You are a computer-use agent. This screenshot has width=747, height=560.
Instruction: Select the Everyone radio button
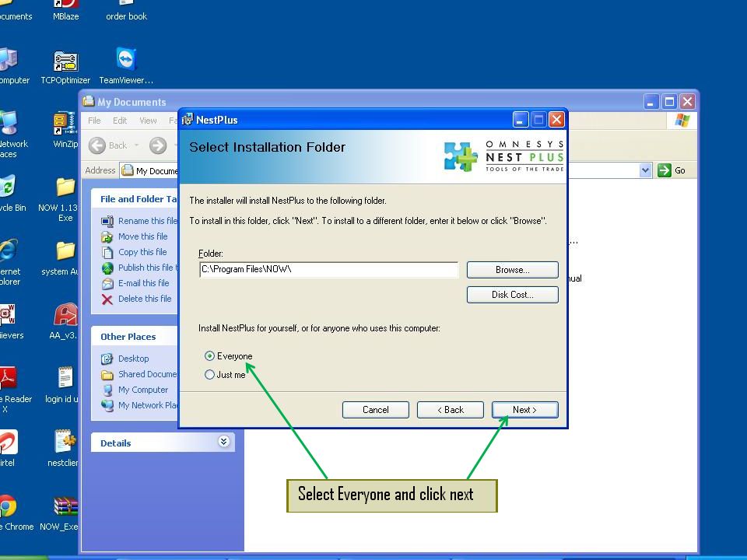point(209,355)
